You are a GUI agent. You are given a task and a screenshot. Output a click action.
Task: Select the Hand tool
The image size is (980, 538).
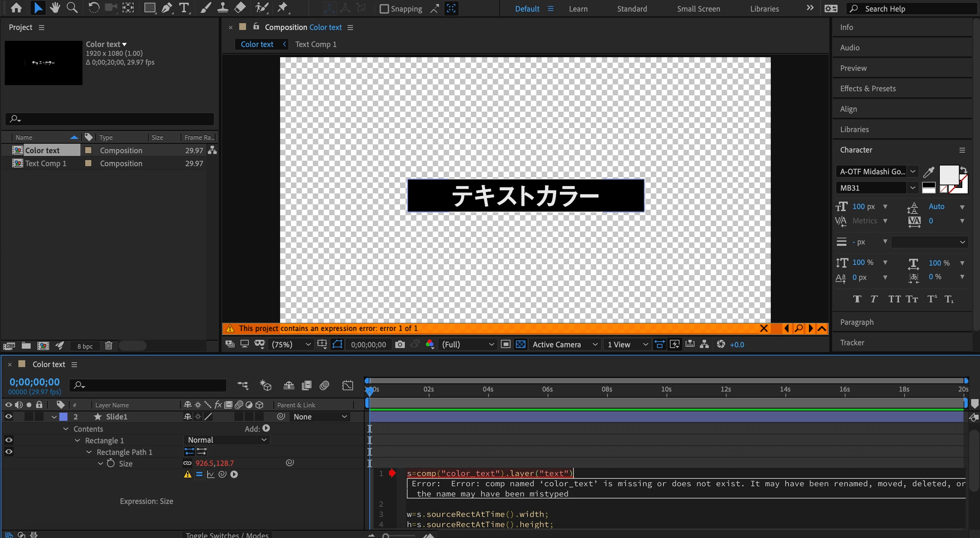click(55, 7)
